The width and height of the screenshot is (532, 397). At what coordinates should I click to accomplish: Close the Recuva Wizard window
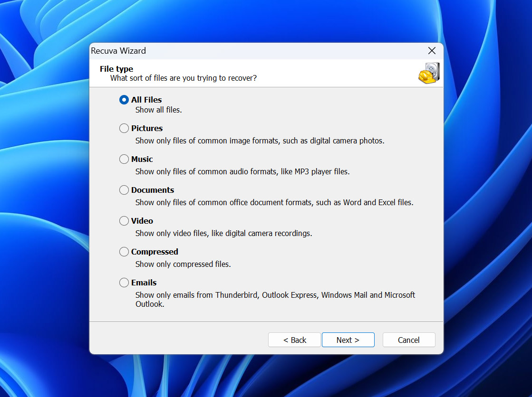pyautogui.click(x=432, y=51)
